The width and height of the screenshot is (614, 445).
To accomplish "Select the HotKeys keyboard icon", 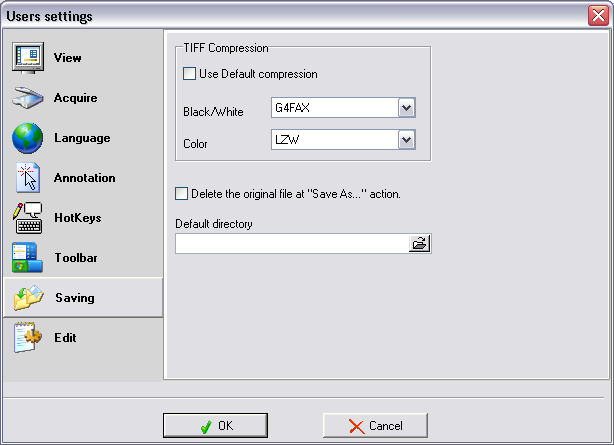I will (x=27, y=218).
